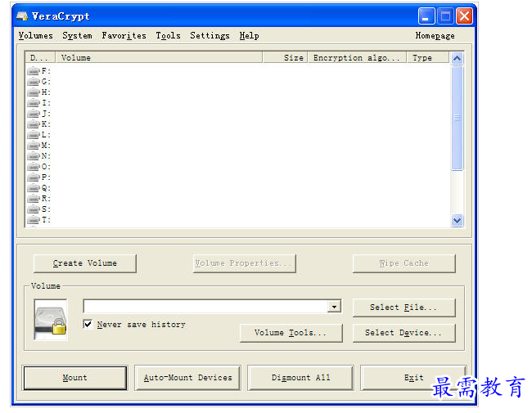Open the volume path dropdown arrow
This screenshot has width=532, height=413.
tap(335, 307)
